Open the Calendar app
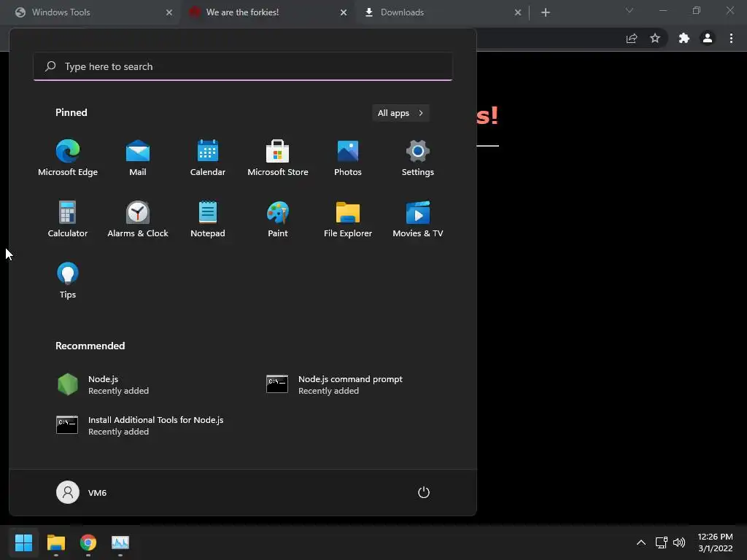This screenshot has width=747, height=560. pyautogui.click(x=208, y=158)
